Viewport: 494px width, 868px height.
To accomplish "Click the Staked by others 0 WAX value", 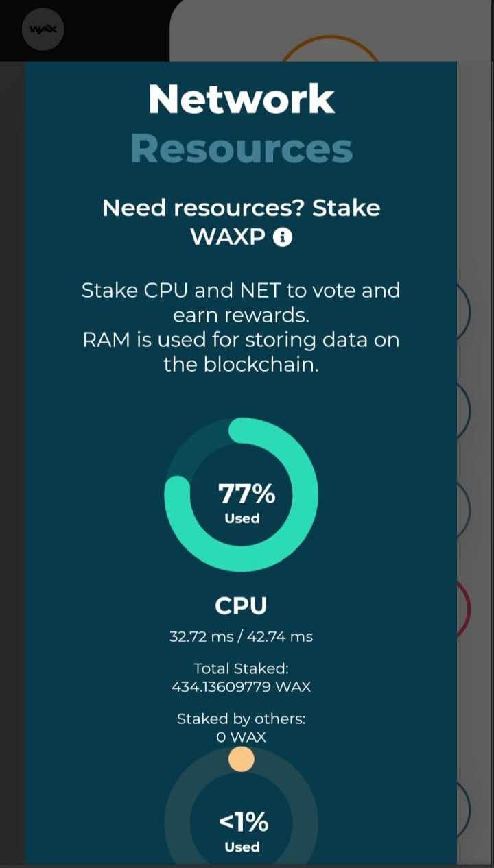I will (241, 738).
